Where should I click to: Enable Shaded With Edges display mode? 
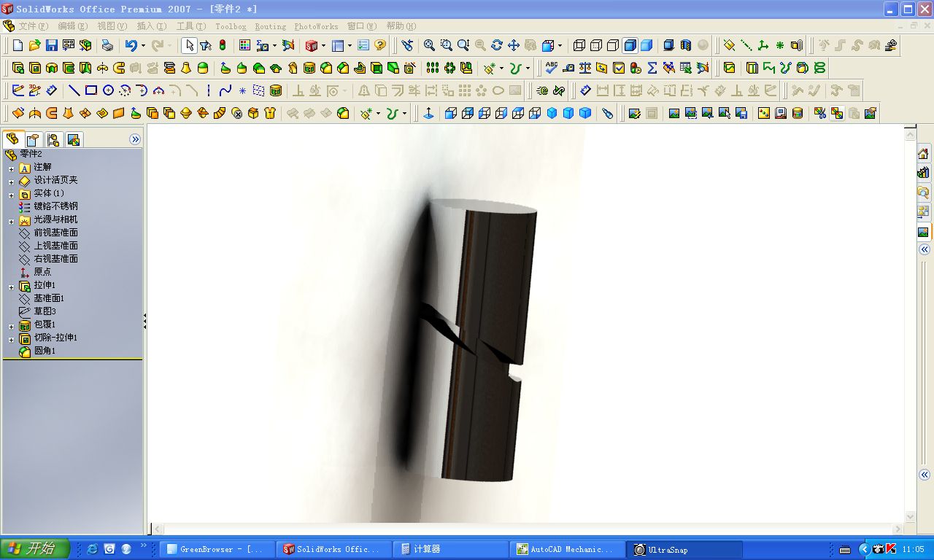tap(630, 45)
